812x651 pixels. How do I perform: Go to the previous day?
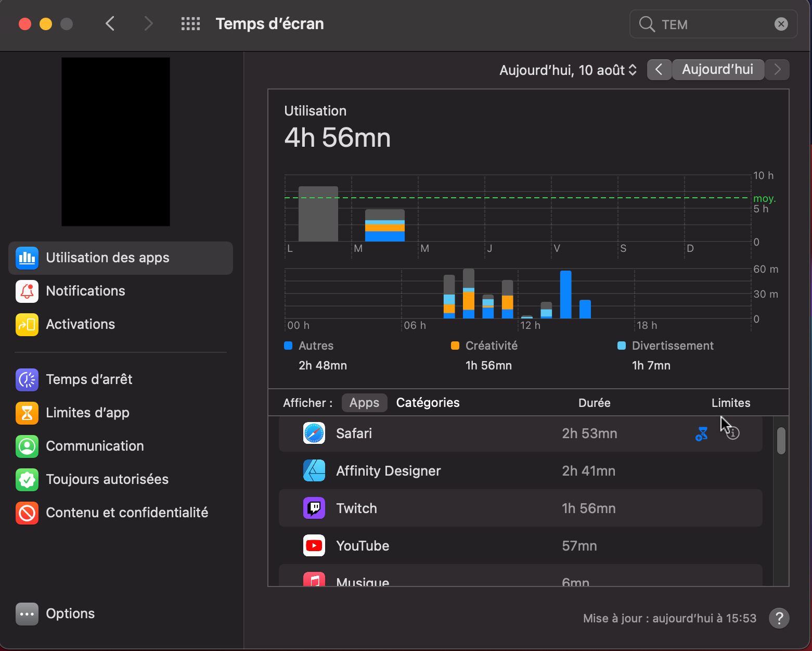coord(659,70)
